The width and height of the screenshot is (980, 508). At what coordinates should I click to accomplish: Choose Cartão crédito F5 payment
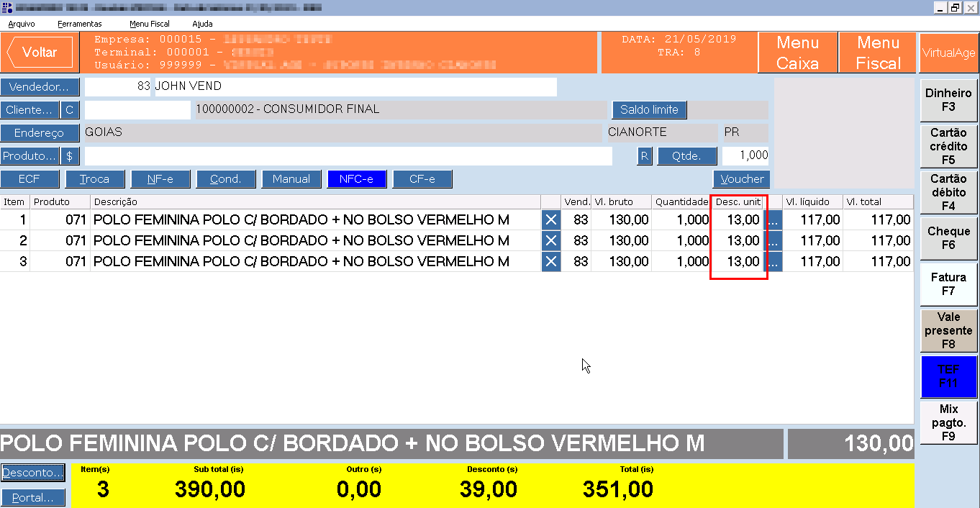click(948, 147)
